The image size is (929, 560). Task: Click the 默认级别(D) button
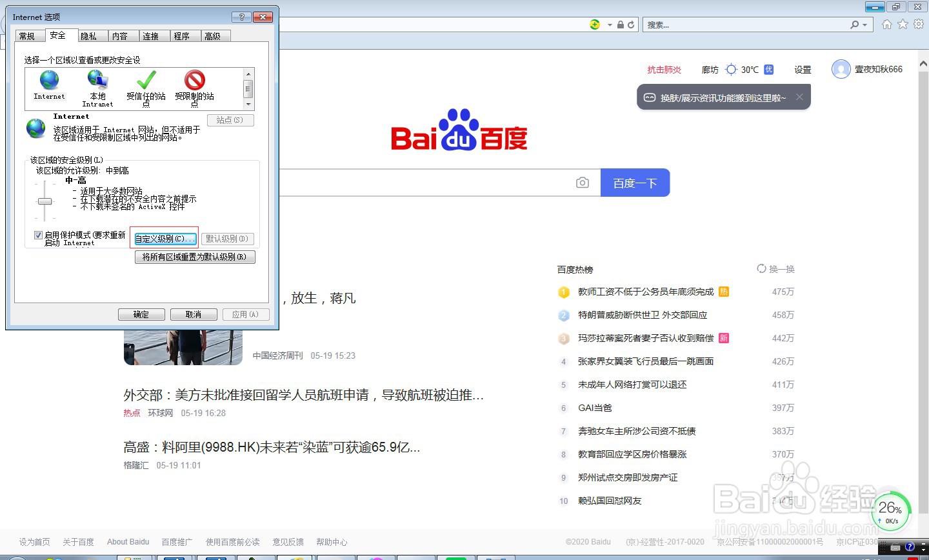228,239
